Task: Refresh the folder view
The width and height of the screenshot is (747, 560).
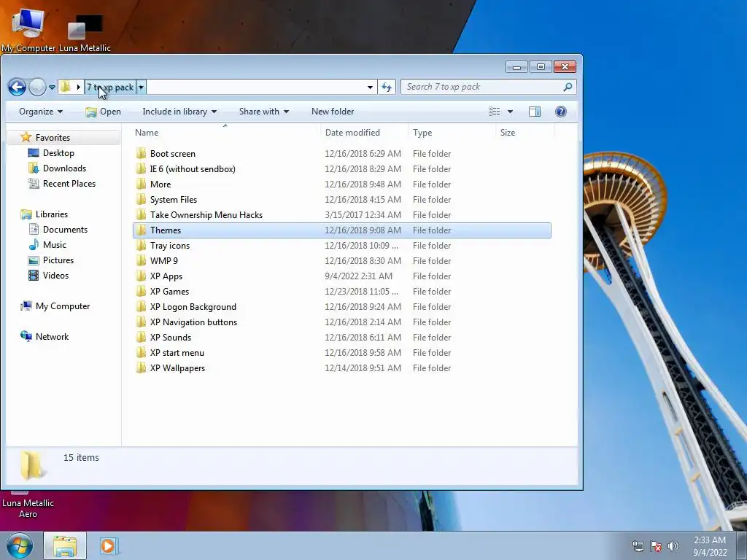Action: [x=387, y=87]
